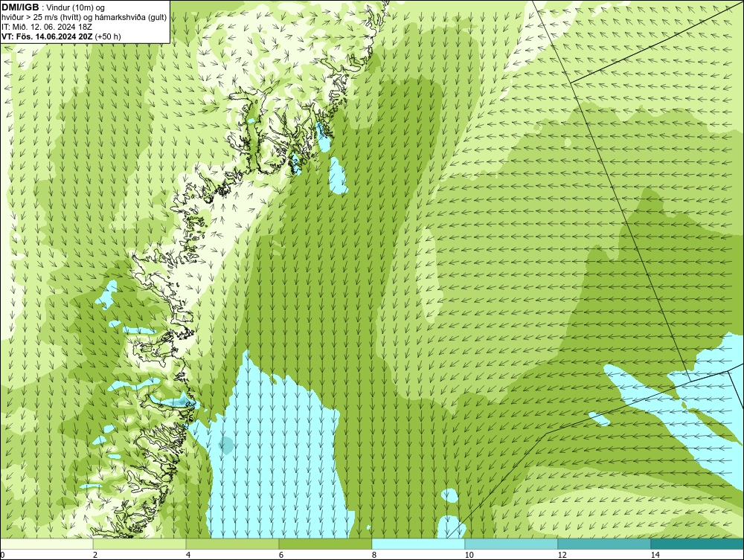
Task: Click the scale label 6
Action: point(281,555)
